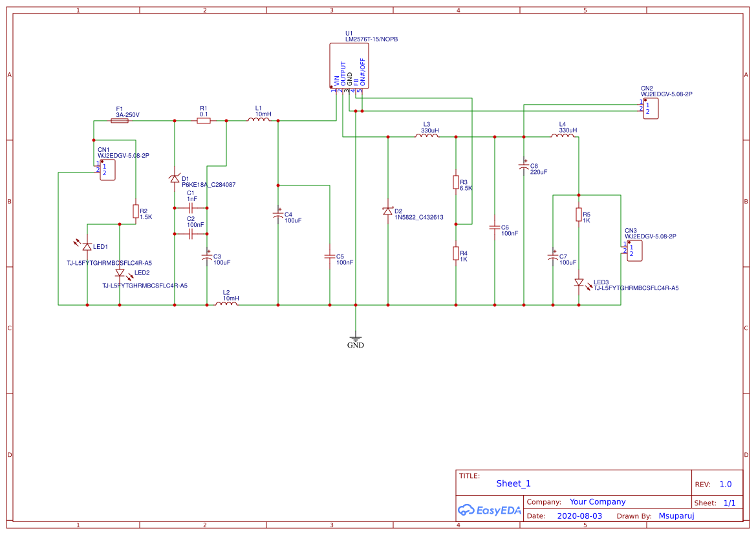Click the LM2576T-15/NOPB part label
Screen dimensions: 756x535
tap(372, 39)
